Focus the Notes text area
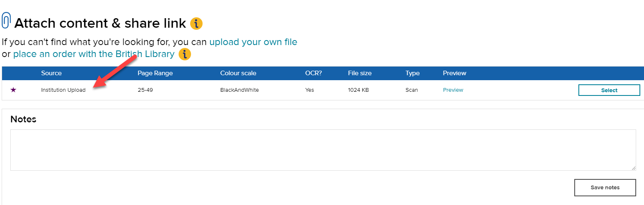Viewport: 644px width, 205px height. (323, 150)
